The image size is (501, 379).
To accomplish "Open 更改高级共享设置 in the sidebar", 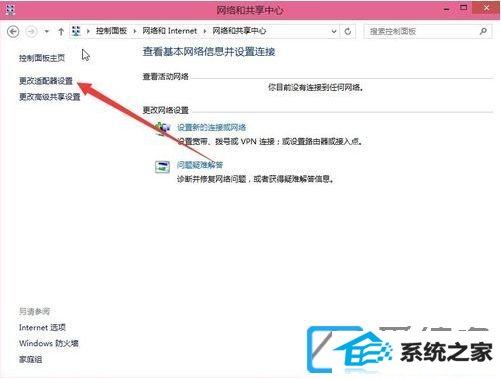I will point(50,97).
